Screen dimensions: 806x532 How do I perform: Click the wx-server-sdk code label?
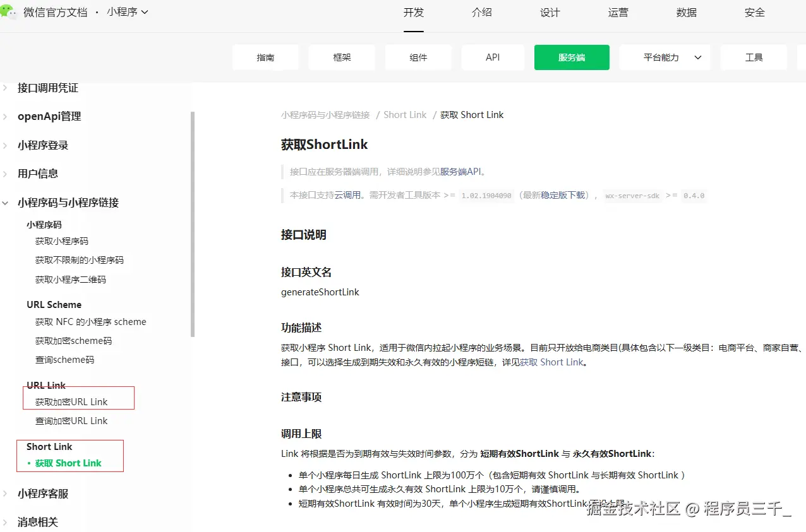pyautogui.click(x=632, y=196)
